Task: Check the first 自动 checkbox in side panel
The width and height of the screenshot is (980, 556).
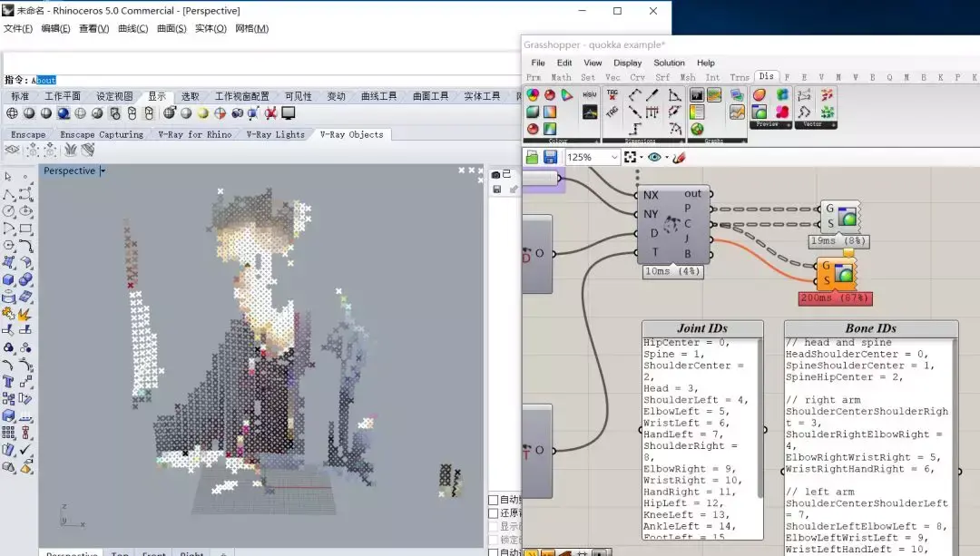Action: pyautogui.click(x=493, y=500)
